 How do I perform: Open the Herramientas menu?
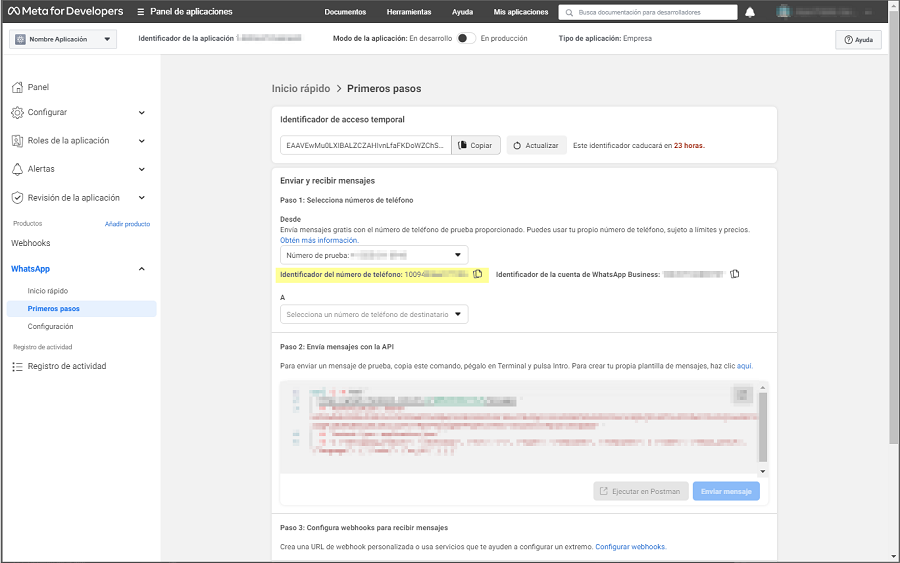click(409, 12)
